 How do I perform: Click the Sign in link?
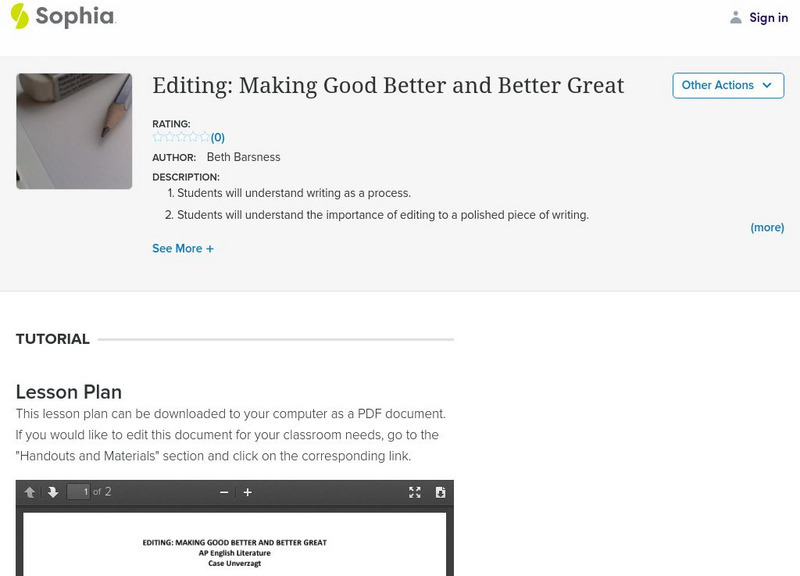point(768,18)
